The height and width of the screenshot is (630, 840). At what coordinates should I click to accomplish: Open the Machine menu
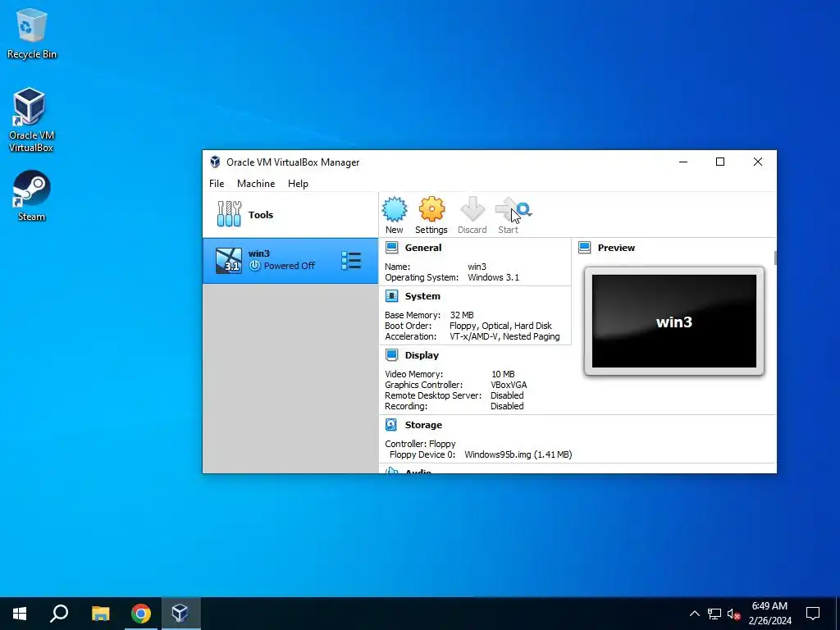tap(256, 184)
